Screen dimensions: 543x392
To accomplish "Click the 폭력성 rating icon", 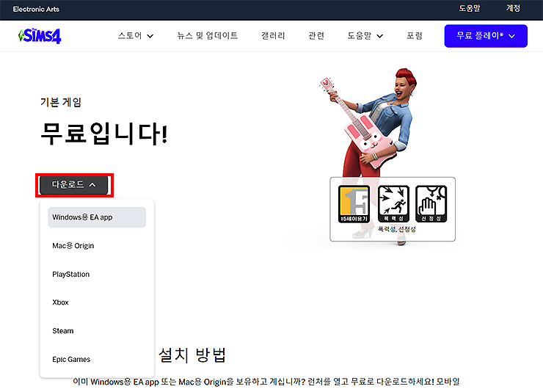I will [393, 203].
